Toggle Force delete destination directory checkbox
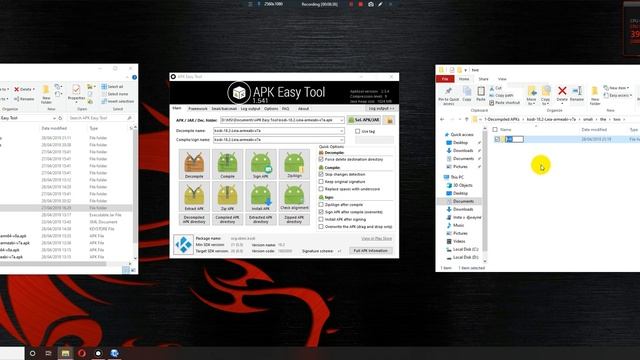 (x=321, y=159)
